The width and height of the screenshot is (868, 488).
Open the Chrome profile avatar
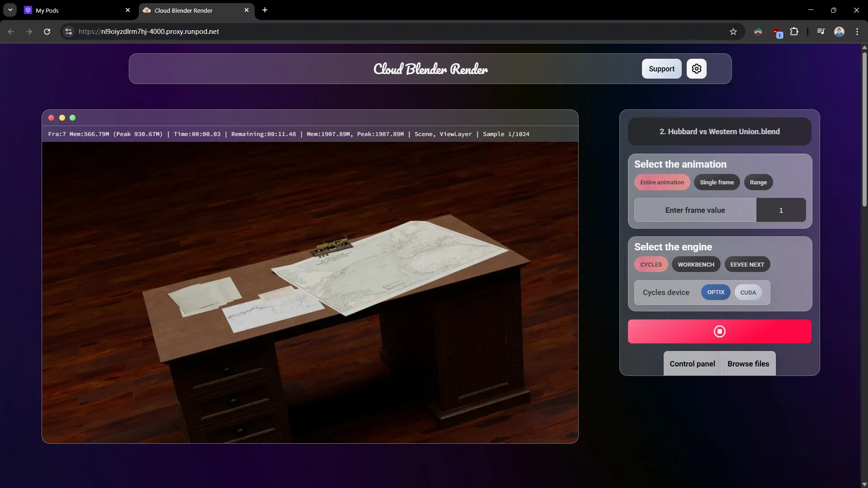click(x=840, y=32)
